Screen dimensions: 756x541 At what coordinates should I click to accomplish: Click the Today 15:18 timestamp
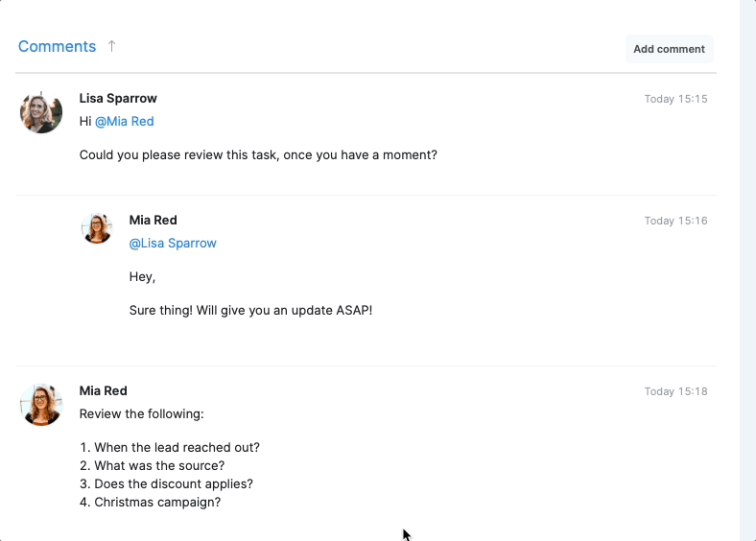pos(675,391)
